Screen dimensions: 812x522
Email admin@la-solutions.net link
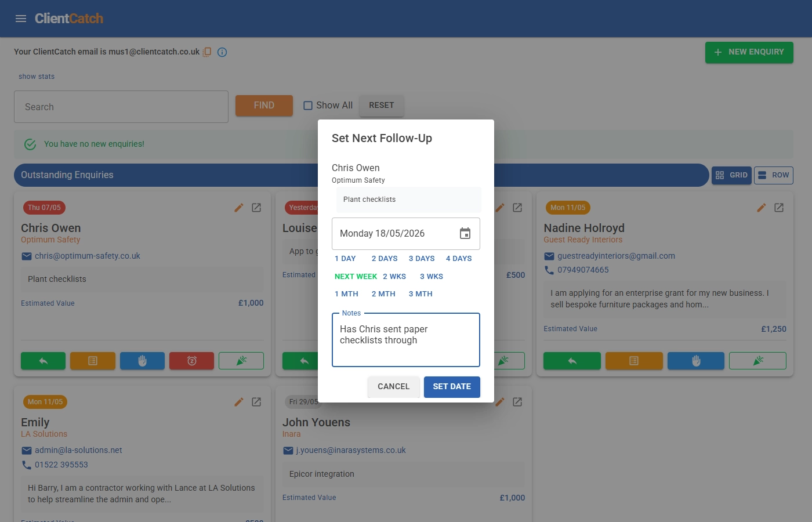tap(78, 450)
